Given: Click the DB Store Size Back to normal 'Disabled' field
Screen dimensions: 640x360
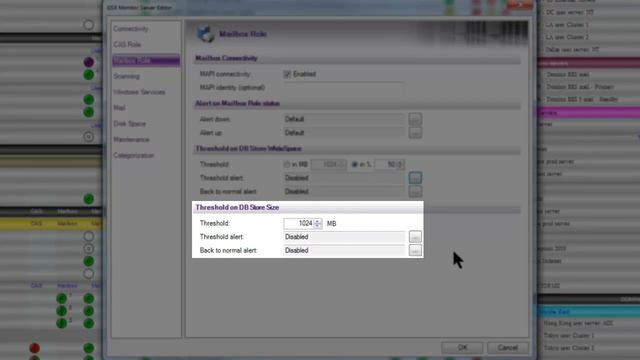Looking at the screenshot, I should pyautogui.click(x=344, y=250).
